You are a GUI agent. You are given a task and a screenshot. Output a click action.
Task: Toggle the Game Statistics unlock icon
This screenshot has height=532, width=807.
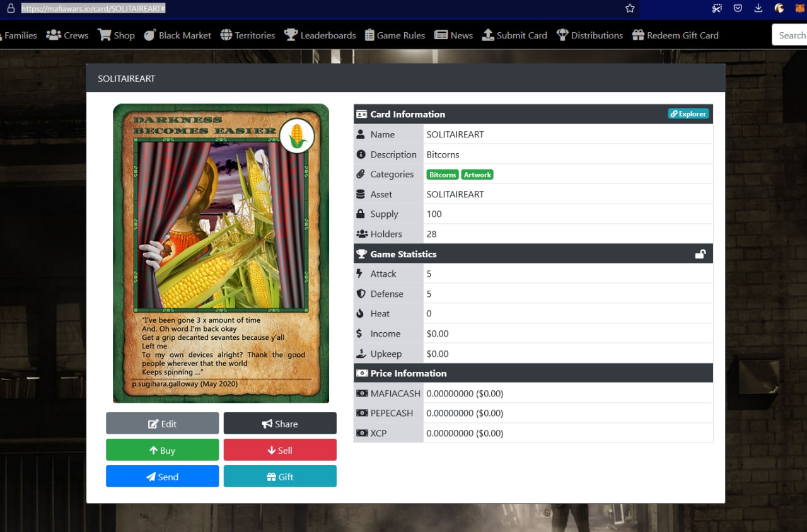point(700,254)
